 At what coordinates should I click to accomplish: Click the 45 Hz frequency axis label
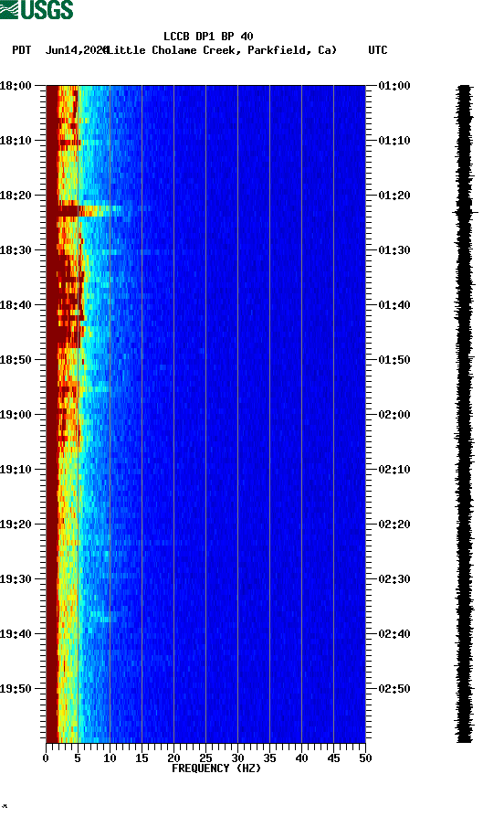(333, 758)
